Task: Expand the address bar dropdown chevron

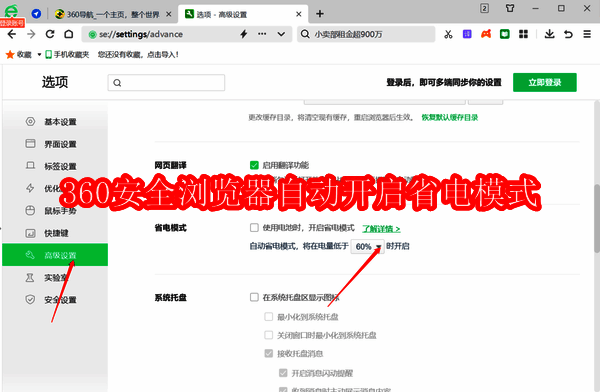Action: (281, 34)
